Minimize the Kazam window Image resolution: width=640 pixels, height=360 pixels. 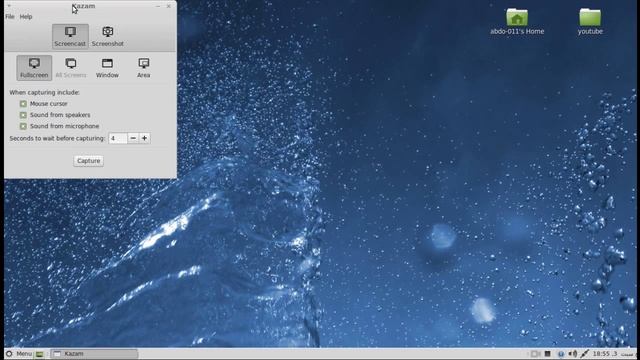(x=158, y=6)
